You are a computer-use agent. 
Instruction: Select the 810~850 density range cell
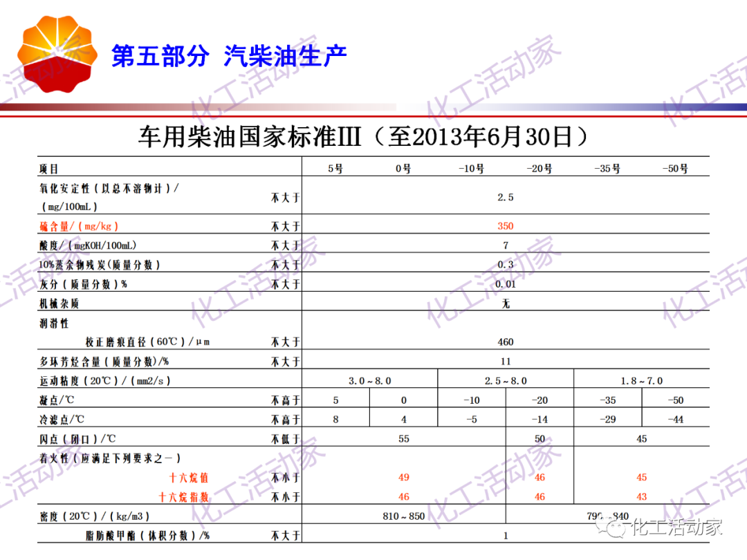(403, 514)
